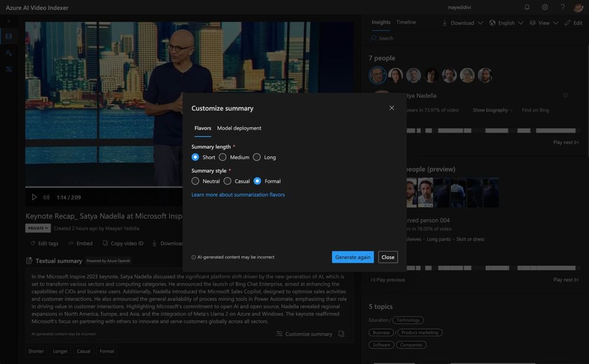Viewport: 589px width, 364px height.
Task: Select the Software topic tag
Action: [381, 345]
